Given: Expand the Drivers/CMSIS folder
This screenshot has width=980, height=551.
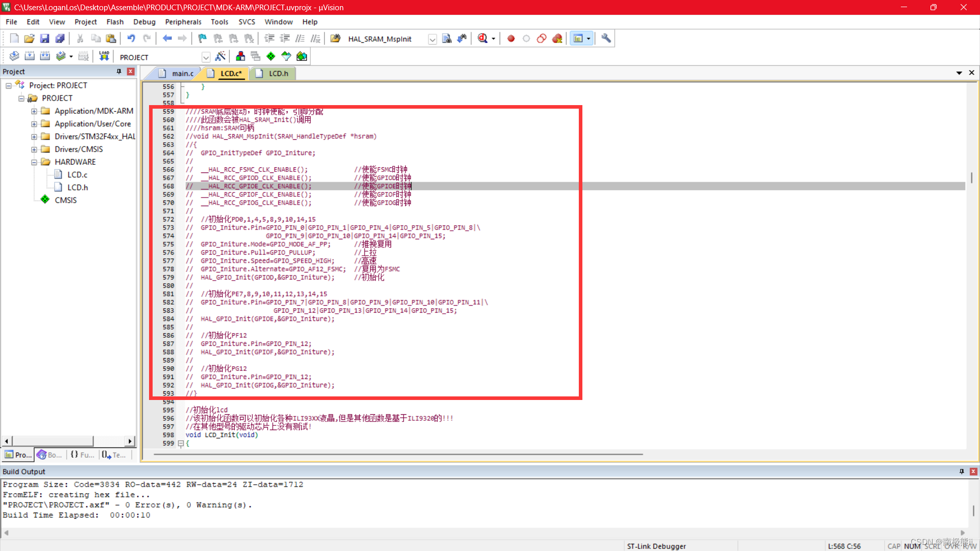Looking at the screenshot, I should click(34, 149).
